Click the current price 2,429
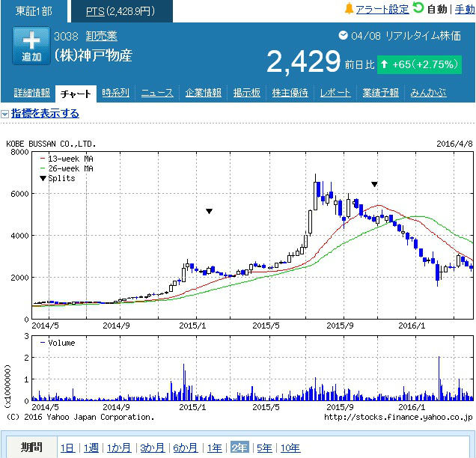476x458 pixels. pos(304,62)
